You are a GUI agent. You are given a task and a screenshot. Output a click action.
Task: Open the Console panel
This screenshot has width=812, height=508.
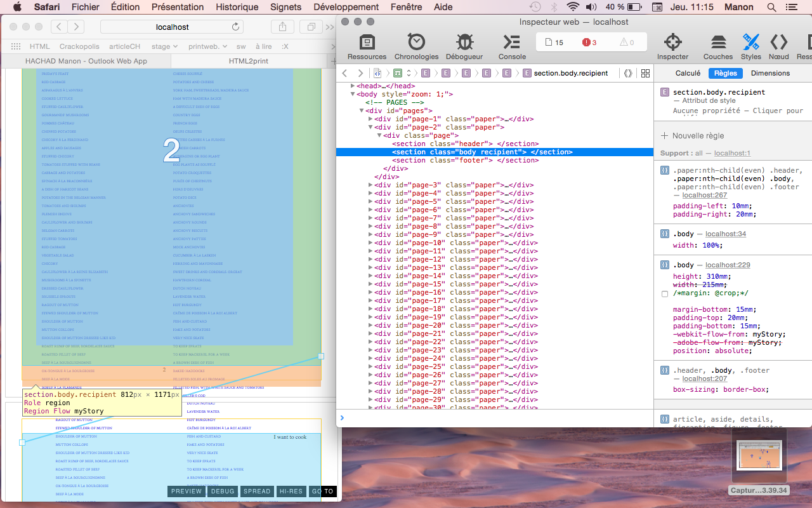511,47
